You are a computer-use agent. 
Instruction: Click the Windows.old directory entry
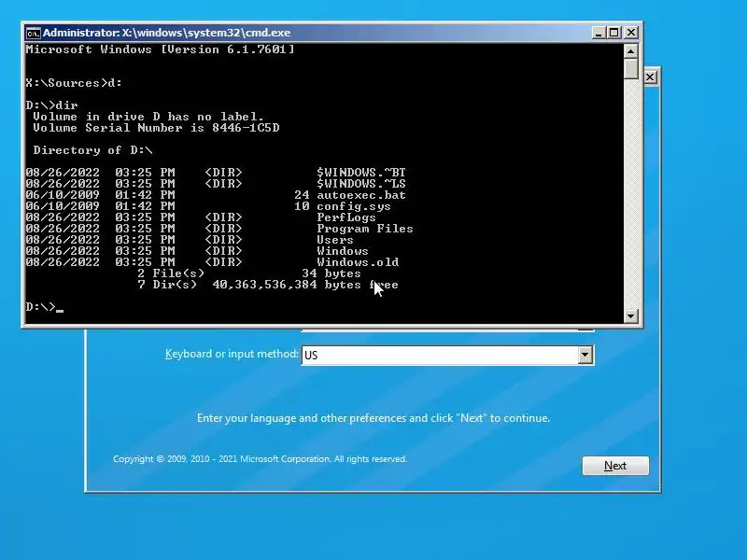tap(358, 262)
